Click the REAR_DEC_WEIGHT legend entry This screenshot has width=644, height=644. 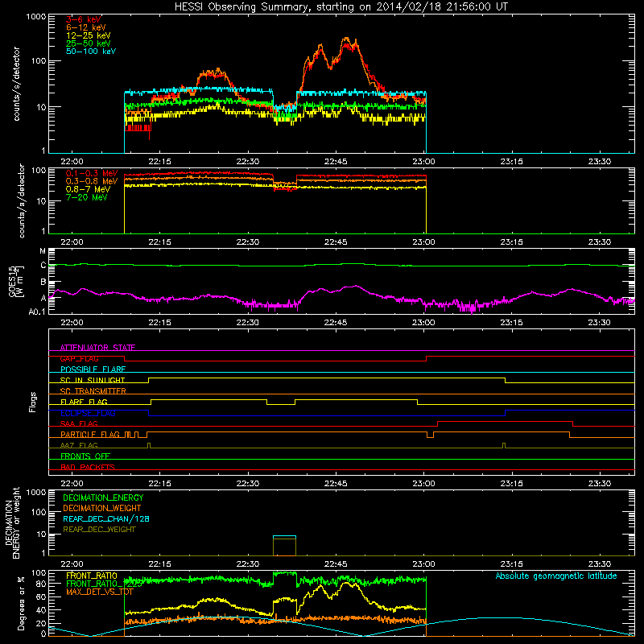coord(99,530)
